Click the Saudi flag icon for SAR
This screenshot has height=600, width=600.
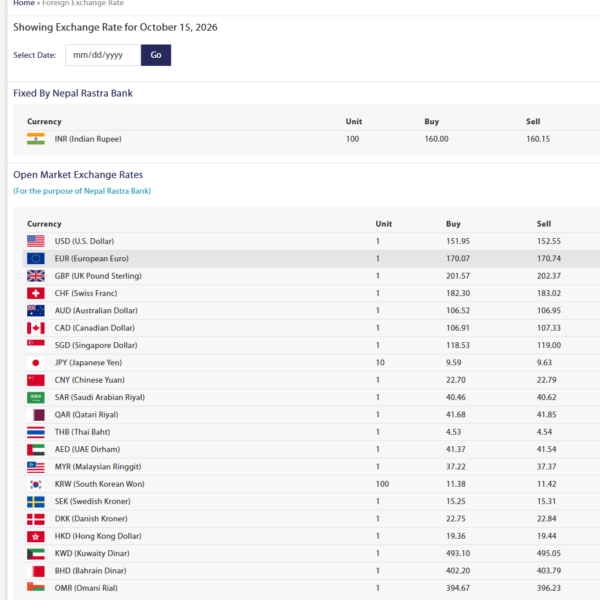pos(36,397)
